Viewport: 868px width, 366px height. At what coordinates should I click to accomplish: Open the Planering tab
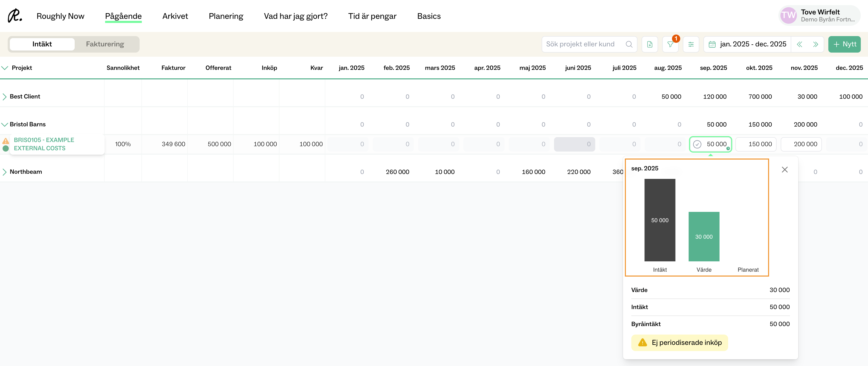click(226, 16)
